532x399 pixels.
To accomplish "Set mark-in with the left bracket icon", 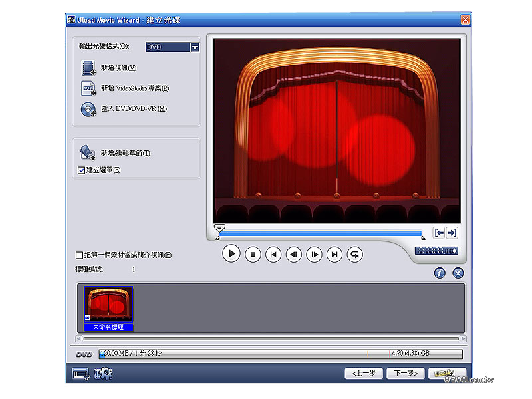I will pos(439,233).
